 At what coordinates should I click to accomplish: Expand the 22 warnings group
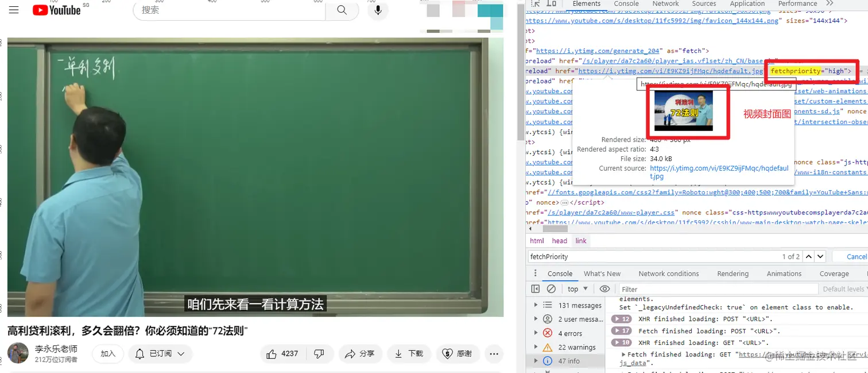(x=536, y=347)
